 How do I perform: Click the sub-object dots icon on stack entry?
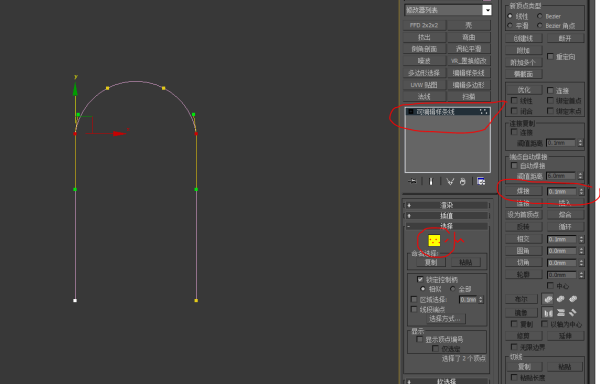tap(484, 112)
